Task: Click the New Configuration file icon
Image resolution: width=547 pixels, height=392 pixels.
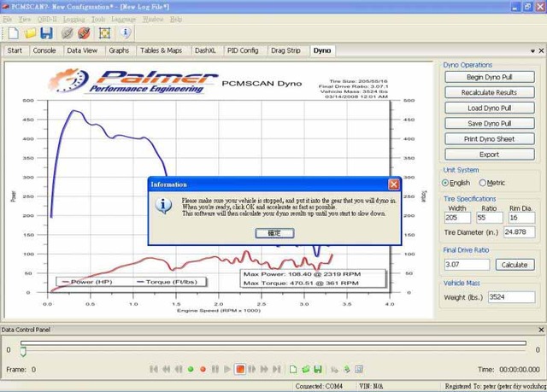Action: click(13, 33)
